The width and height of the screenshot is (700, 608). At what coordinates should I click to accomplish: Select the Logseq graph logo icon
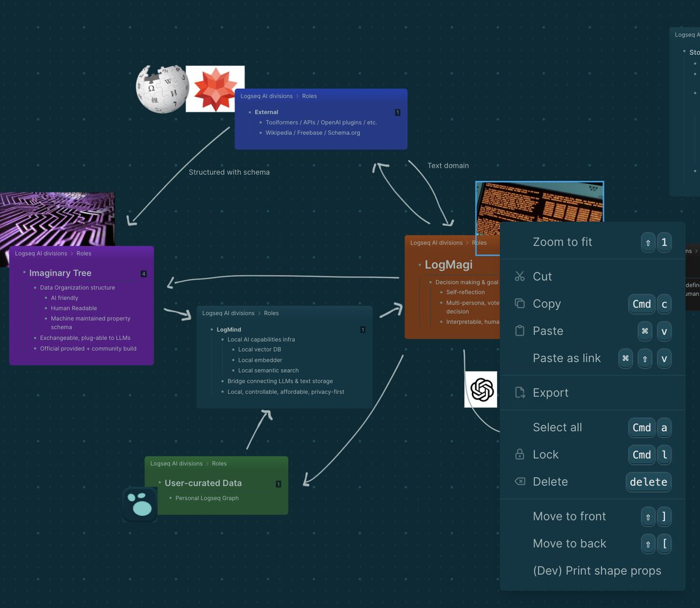tap(141, 504)
